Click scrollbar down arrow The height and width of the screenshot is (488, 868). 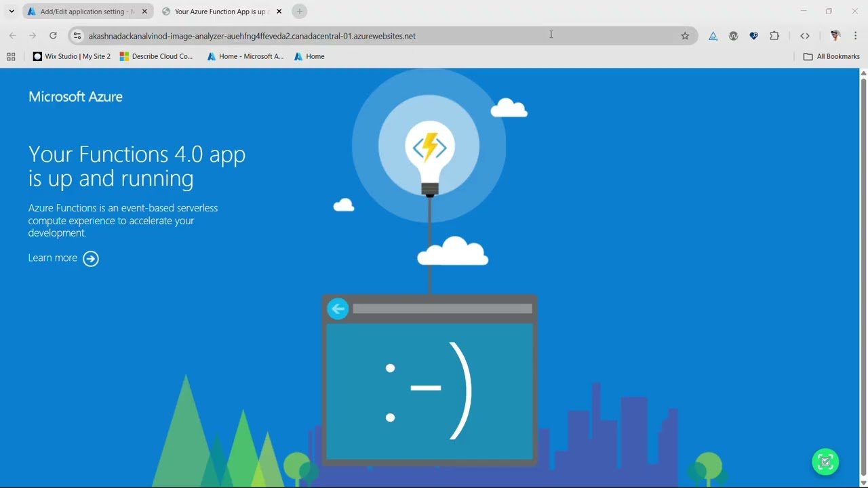pos(863,483)
